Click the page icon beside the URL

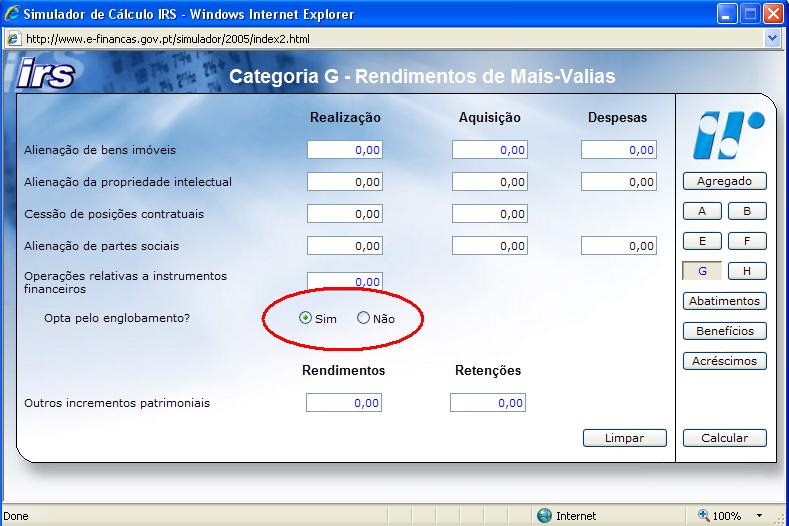tap(13, 39)
